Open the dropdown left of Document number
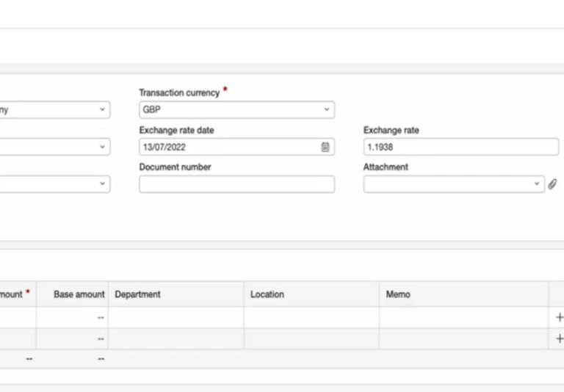Viewport: 564px width, 392px height. click(x=54, y=184)
